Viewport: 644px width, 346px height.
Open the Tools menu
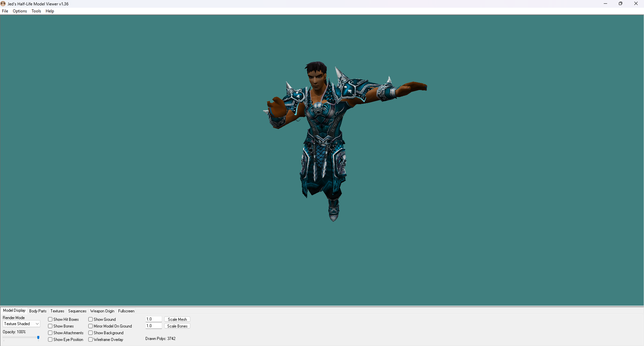[x=36, y=11]
